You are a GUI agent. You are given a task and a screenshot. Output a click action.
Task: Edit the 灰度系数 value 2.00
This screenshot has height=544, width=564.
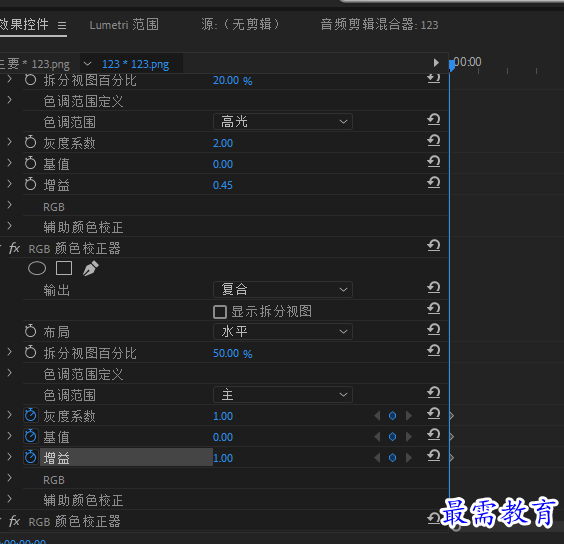pyautogui.click(x=223, y=143)
